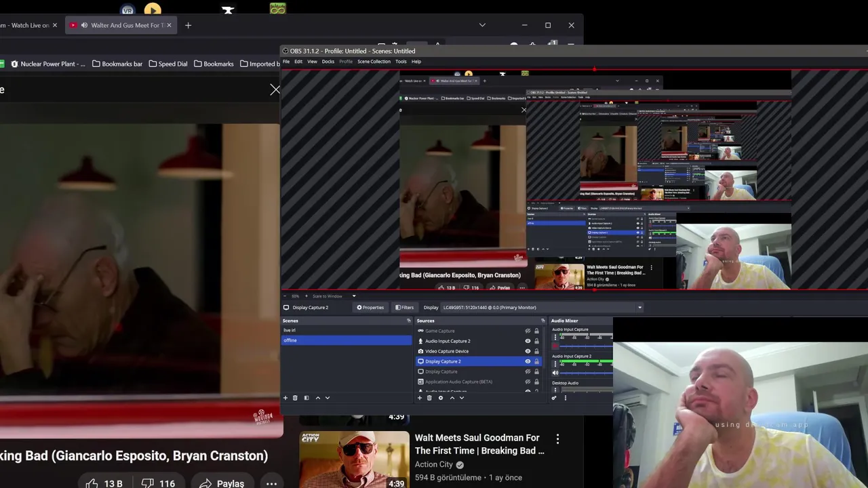The width and height of the screenshot is (868, 488).
Task: Select the offline scene
Action: (347, 340)
